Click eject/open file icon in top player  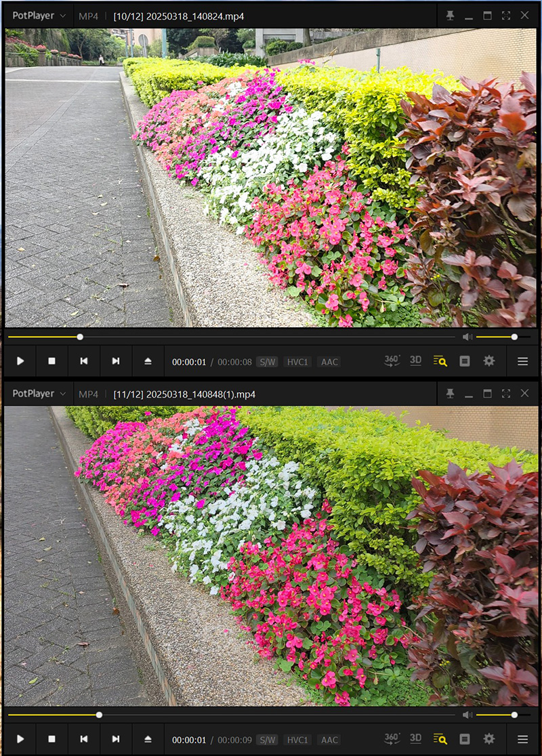tap(148, 361)
